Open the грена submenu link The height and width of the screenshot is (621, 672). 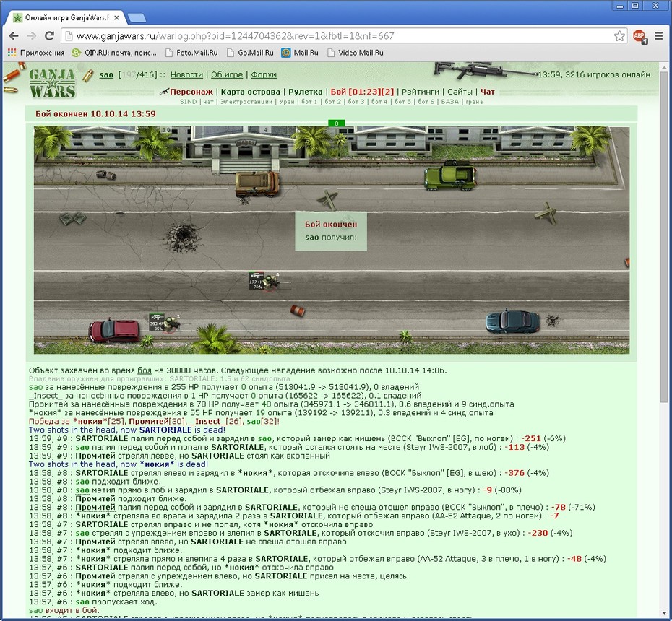(474, 102)
